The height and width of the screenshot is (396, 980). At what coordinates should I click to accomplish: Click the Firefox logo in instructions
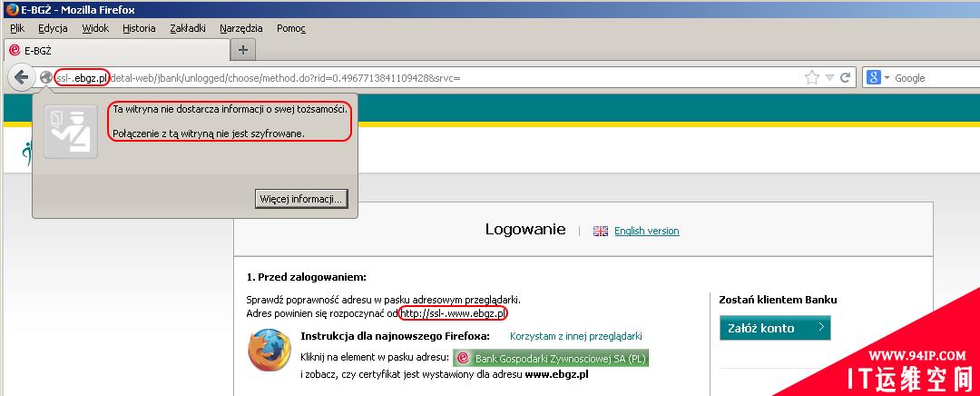coord(269,351)
